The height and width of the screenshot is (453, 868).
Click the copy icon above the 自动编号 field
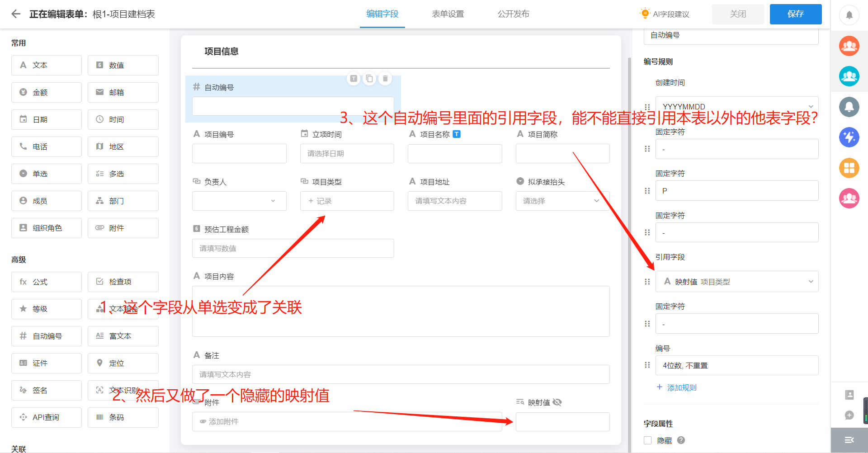[x=369, y=78]
